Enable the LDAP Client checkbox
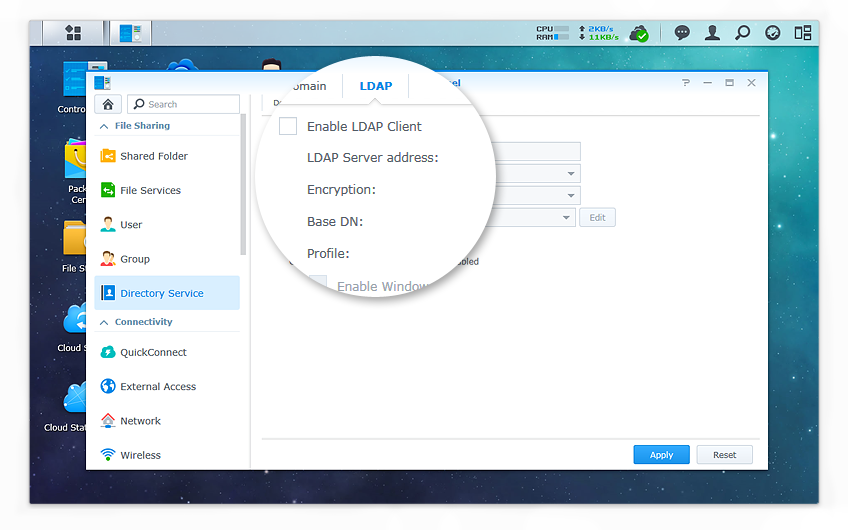The image size is (848, 530). click(288, 126)
